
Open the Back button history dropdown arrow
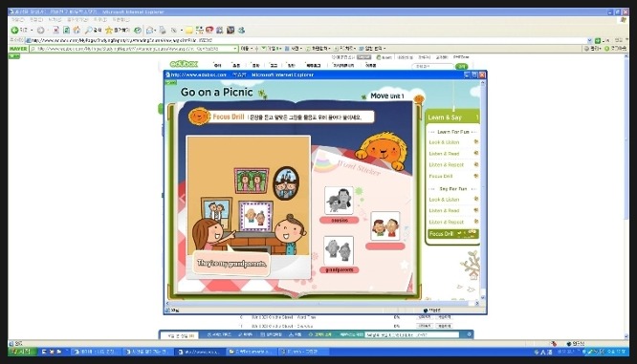pyautogui.click(x=32, y=30)
